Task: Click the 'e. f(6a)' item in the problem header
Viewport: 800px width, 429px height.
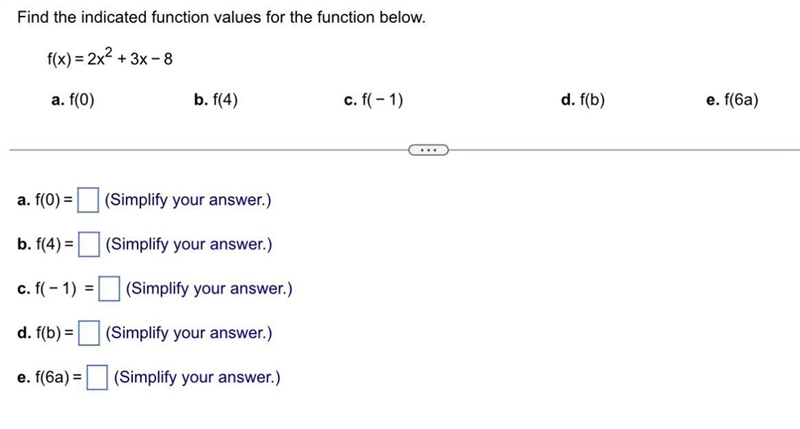Action: pyautogui.click(x=732, y=99)
